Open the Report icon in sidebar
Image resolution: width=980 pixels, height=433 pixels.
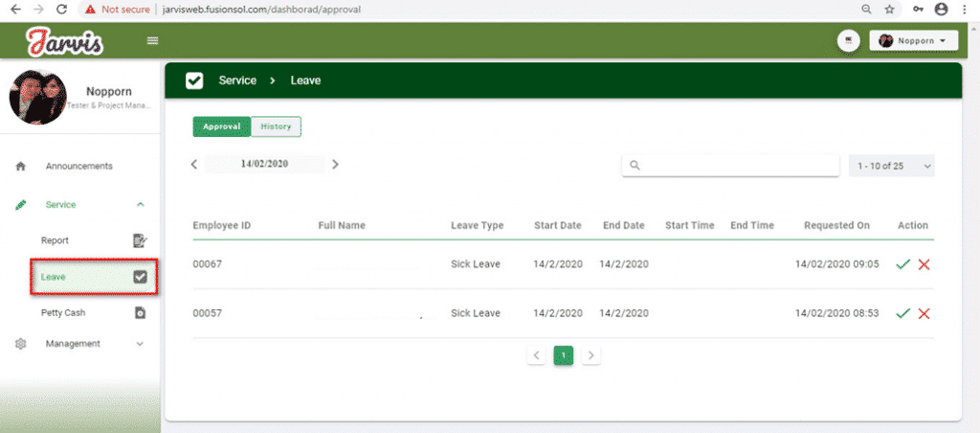(x=140, y=240)
